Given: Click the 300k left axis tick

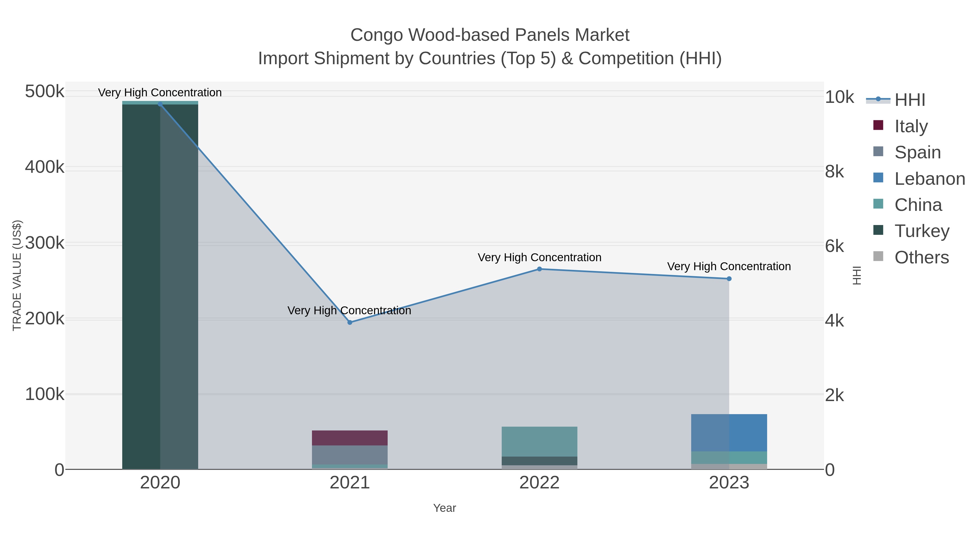Looking at the screenshot, I should [x=45, y=243].
